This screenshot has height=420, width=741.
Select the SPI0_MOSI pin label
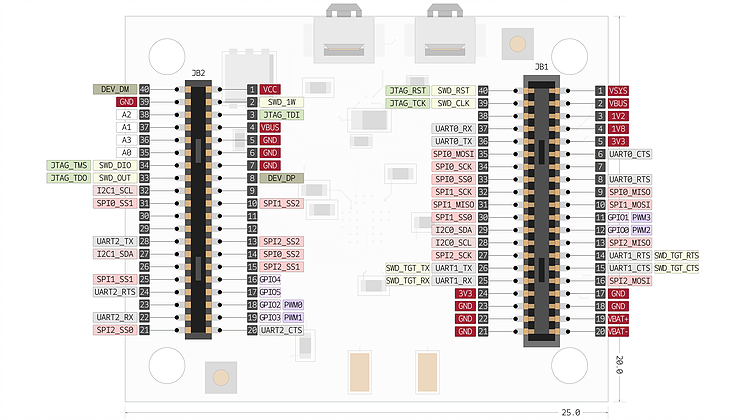tap(453, 154)
